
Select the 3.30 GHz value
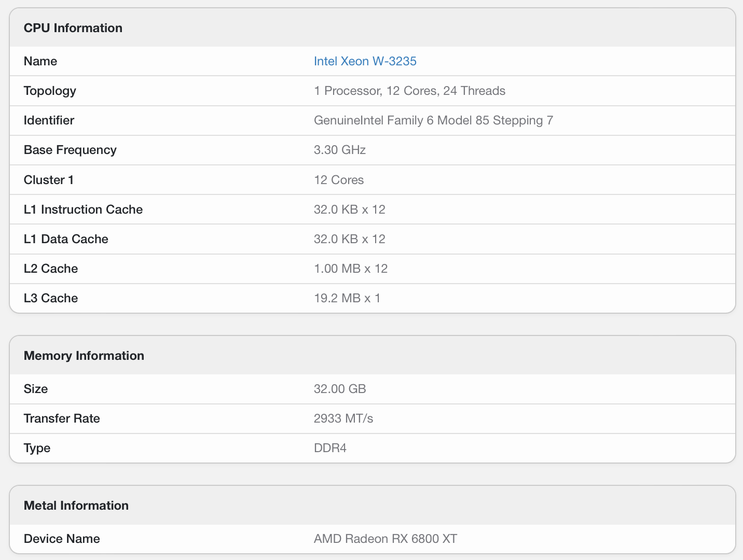pos(340,150)
